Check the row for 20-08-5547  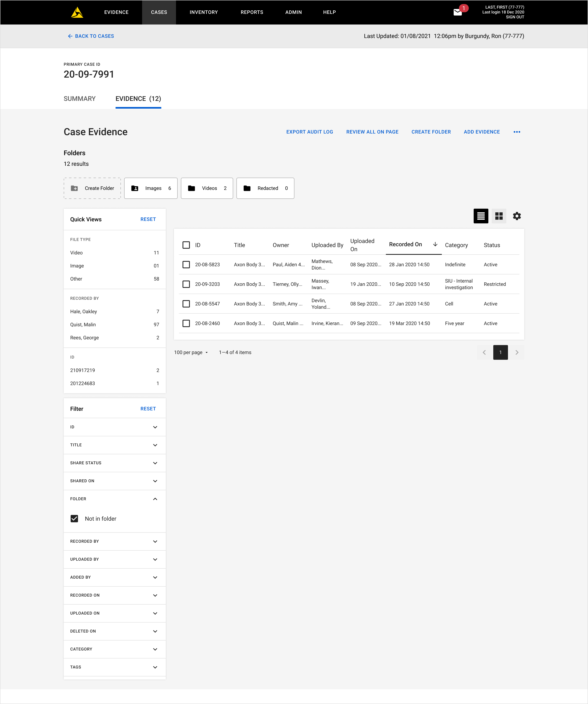point(186,304)
